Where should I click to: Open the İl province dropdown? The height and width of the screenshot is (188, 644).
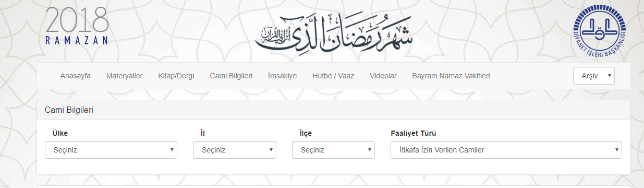(235, 150)
